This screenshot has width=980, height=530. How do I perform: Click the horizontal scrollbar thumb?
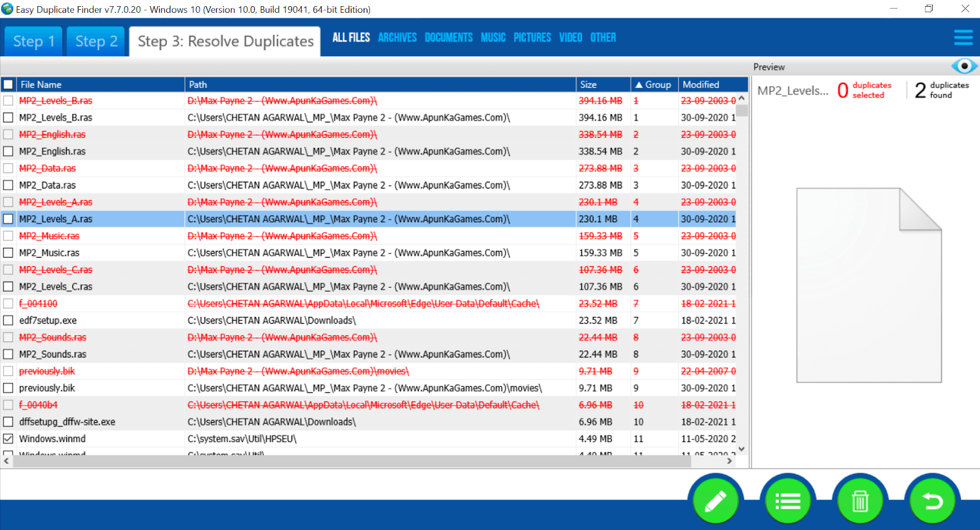(352, 461)
